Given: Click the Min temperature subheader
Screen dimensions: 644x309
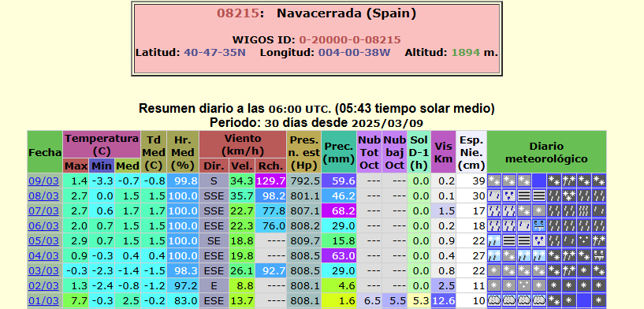Looking at the screenshot, I should pos(102,166).
